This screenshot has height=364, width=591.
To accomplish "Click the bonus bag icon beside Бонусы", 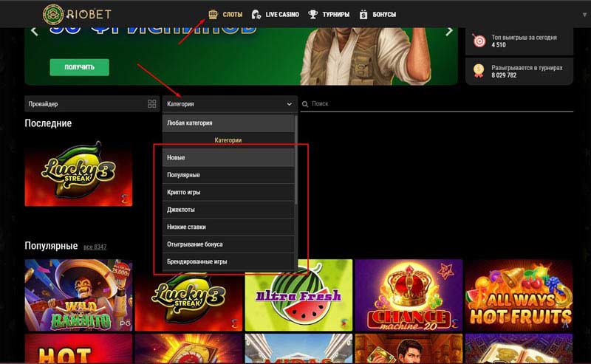I will point(363,14).
